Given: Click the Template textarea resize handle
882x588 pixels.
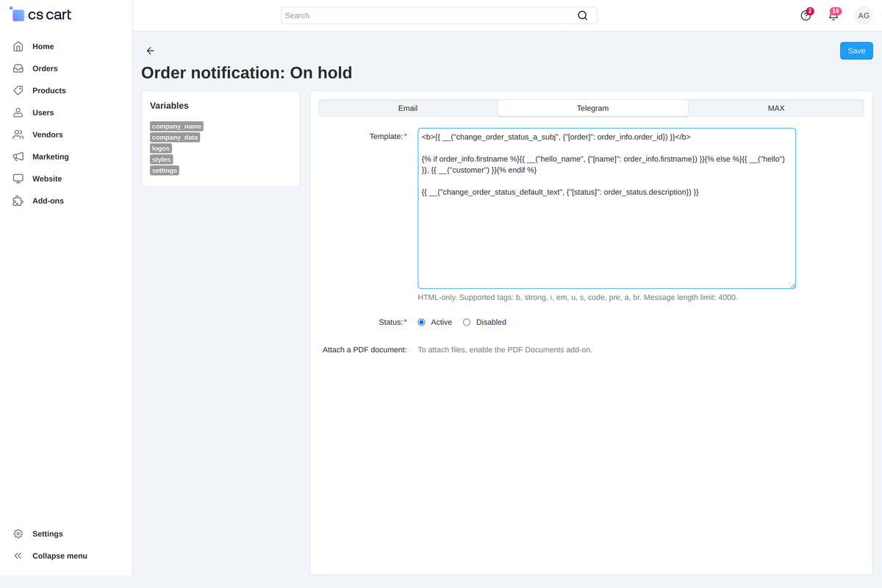Looking at the screenshot, I should (792, 285).
